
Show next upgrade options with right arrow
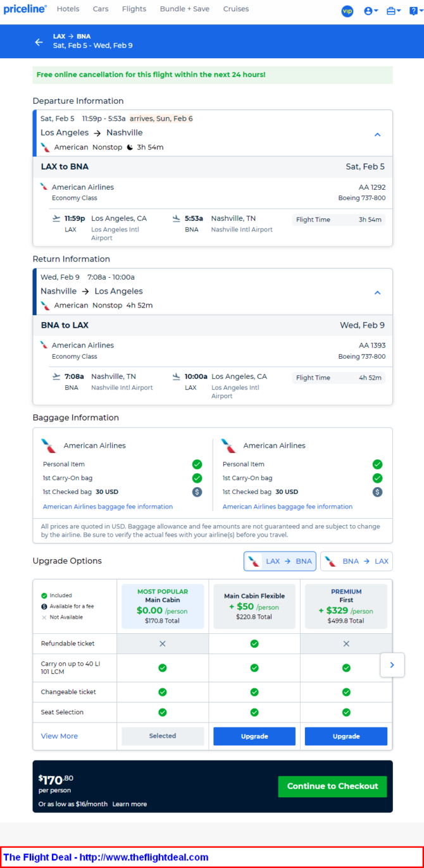392,665
